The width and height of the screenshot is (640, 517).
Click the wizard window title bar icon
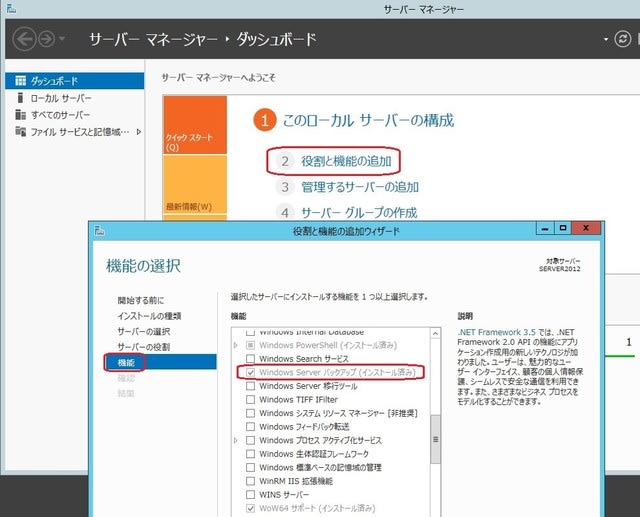coord(100,231)
